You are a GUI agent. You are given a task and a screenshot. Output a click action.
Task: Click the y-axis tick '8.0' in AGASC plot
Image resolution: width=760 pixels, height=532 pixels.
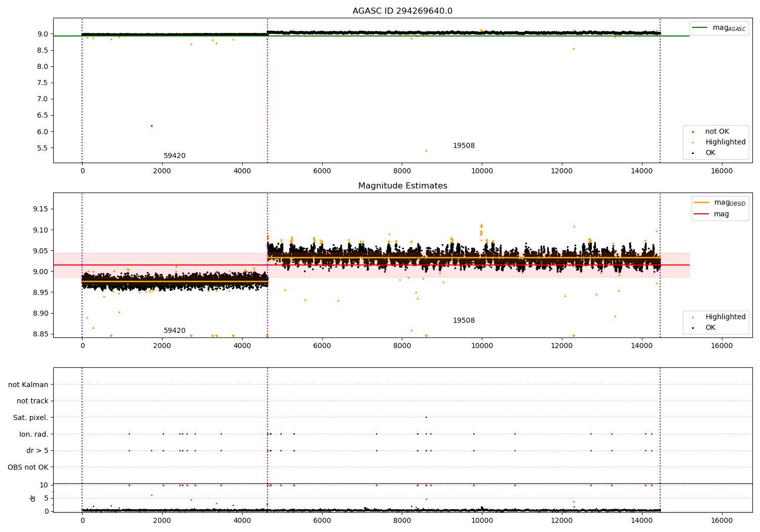pos(43,66)
